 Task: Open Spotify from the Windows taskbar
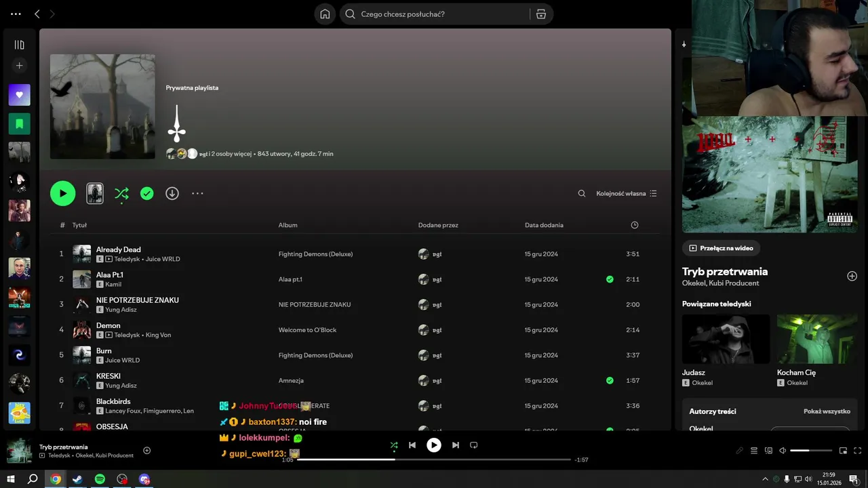[x=100, y=479]
